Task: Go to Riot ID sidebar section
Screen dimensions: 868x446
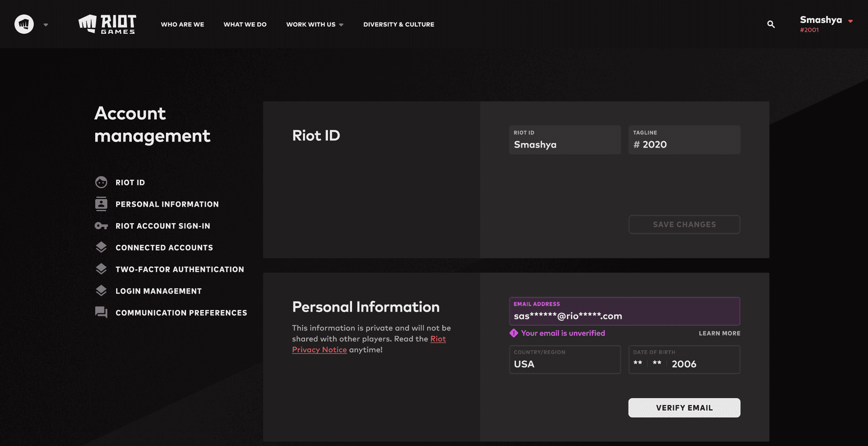Action: [x=130, y=183]
